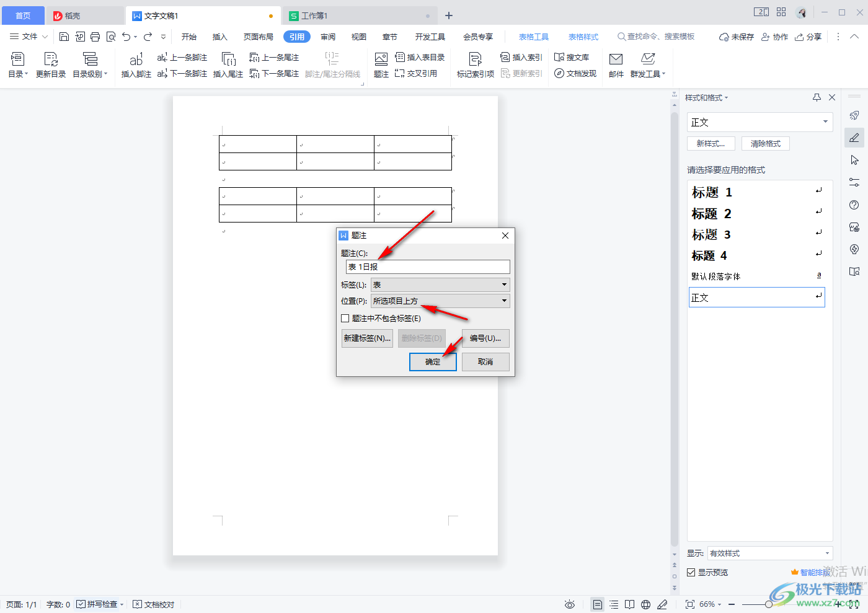Click the 确定 button in caption dialog
Image resolution: width=868 pixels, height=613 pixels.
point(433,362)
